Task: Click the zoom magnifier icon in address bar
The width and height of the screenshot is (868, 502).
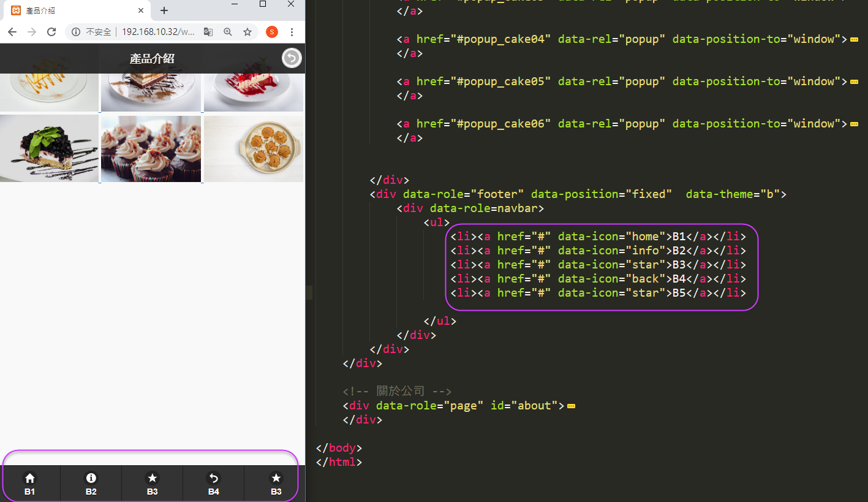Action: [228, 32]
